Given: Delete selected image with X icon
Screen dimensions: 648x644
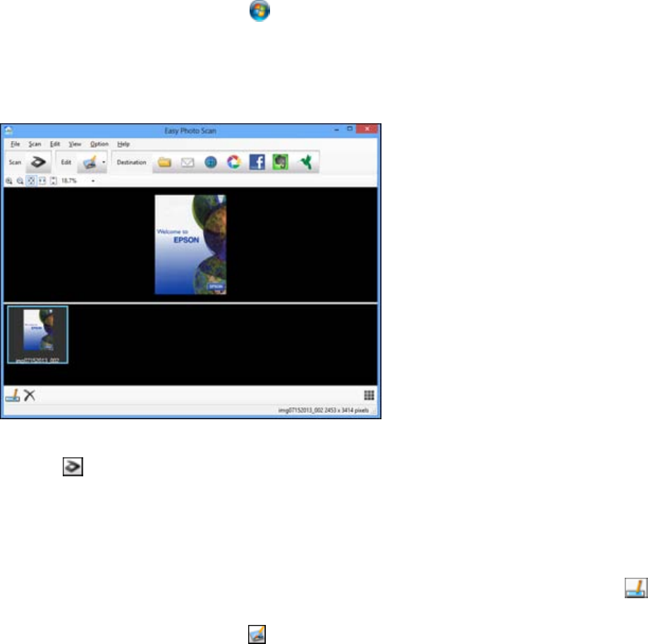Looking at the screenshot, I should 30,395.
